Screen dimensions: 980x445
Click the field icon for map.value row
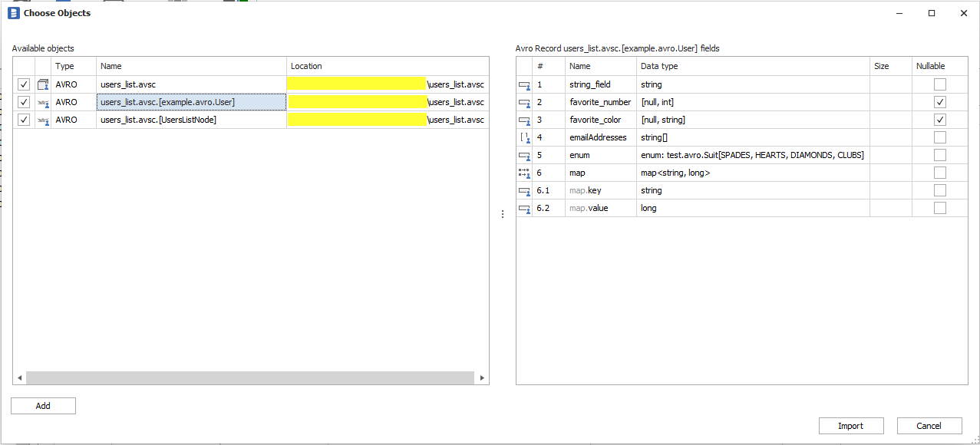tap(525, 208)
